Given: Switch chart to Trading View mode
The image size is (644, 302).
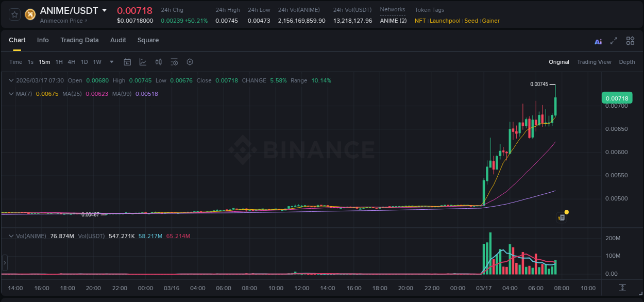Looking at the screenshot, I should tap(594, 62).
